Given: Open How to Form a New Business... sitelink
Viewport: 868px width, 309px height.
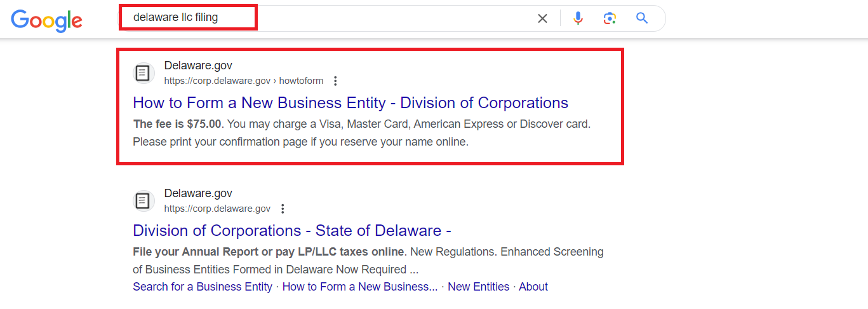Looking at the screenshot, I should pos(360,287).
